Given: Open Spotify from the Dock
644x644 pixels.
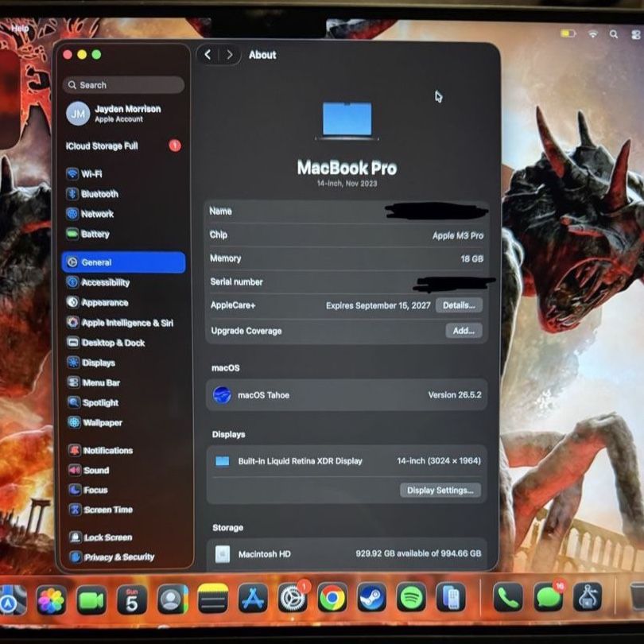Looking at the screenshot, I should coord(411,597).
